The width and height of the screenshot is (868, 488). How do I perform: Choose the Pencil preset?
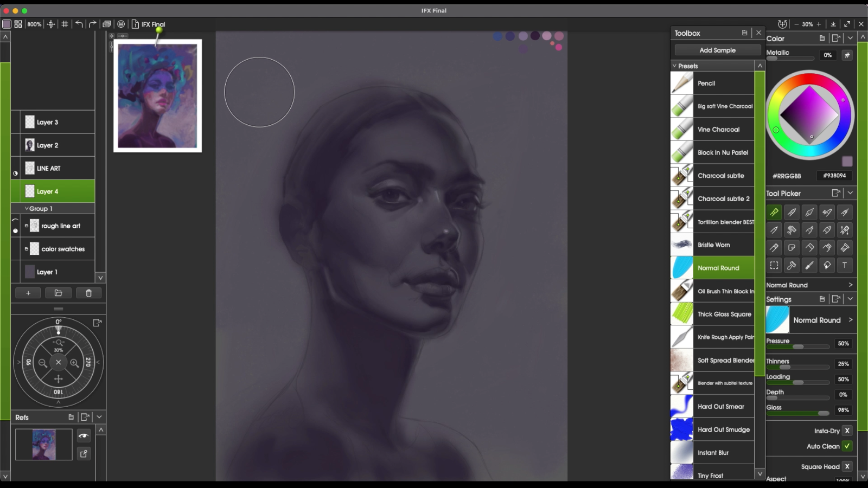[712, 83]
